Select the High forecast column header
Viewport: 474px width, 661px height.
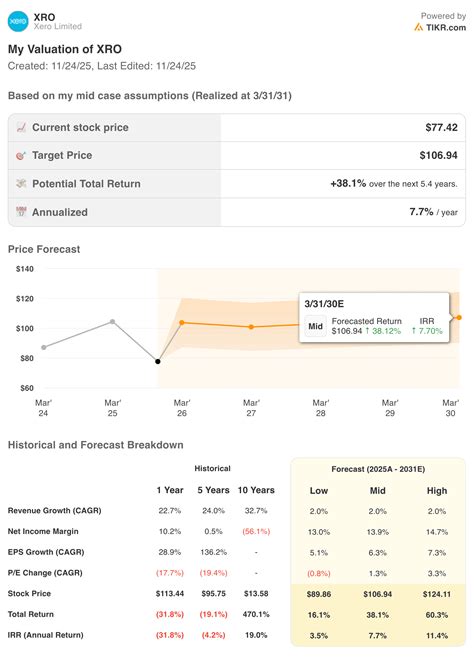click(x=437, y=491)
